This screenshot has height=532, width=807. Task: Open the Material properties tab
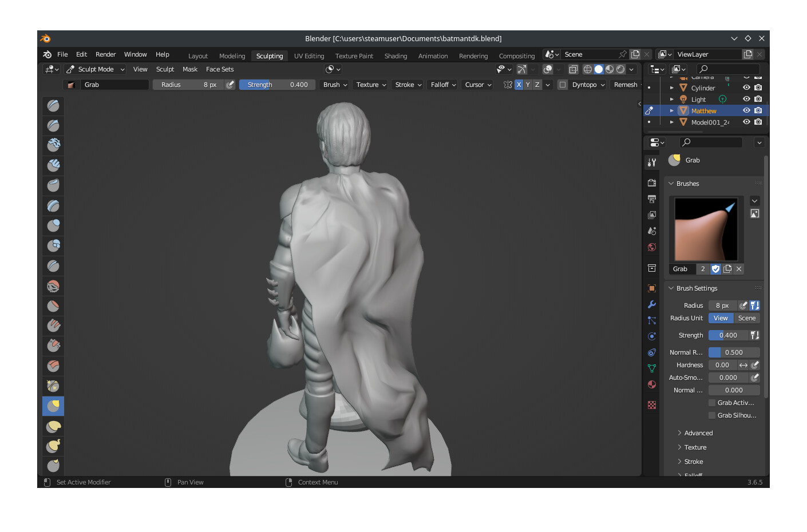tap(652, 384)
